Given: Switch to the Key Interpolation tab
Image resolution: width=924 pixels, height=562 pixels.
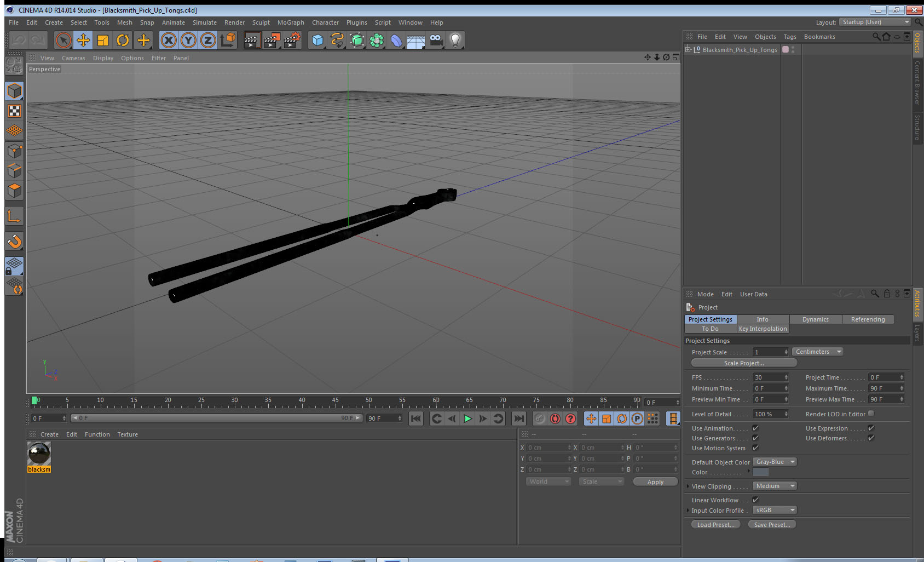Looking at the screenshot, I should tap(763, 329).
